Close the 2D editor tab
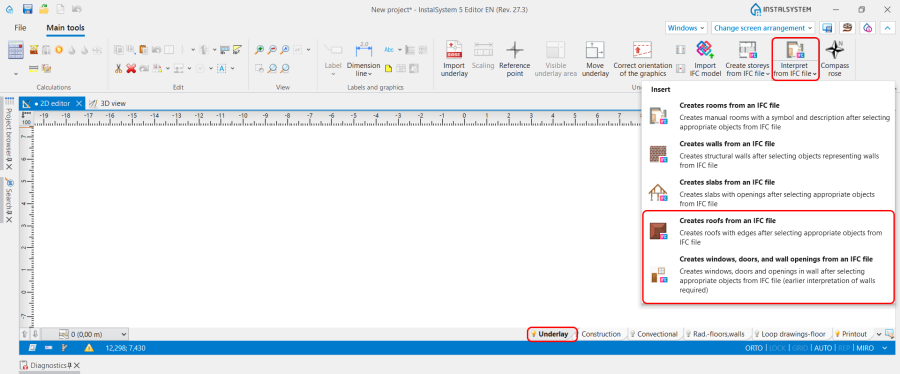The width and height of the screenshot is (900, 374). (x=79, y=103)
